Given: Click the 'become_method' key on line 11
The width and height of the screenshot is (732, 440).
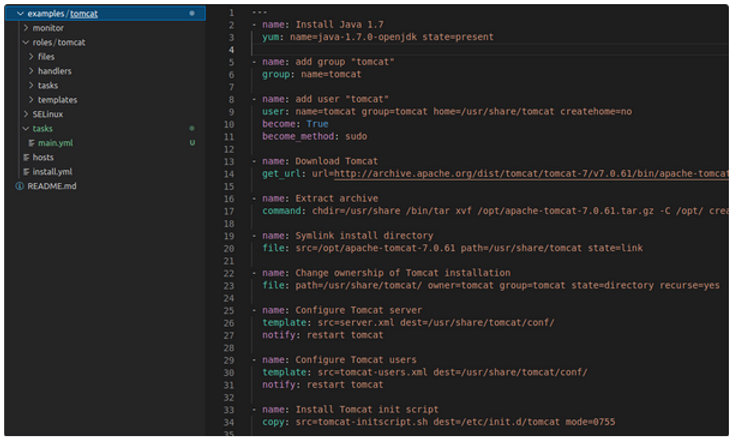Looking at the screenshot, I should click(298, 136).
